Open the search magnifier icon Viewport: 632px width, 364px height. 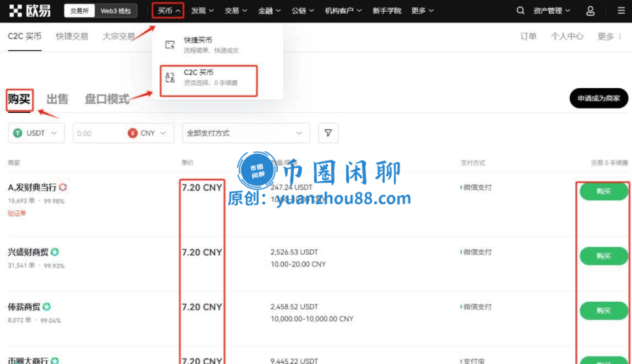[x=520, y=11]
